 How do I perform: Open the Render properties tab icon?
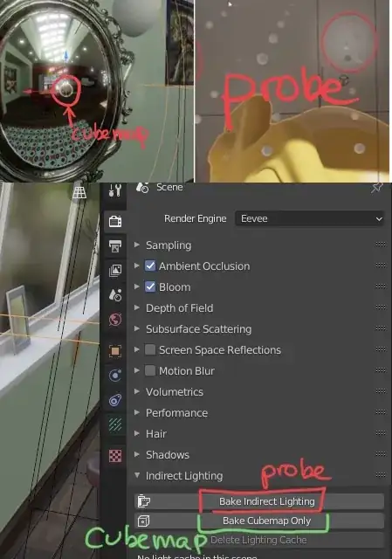(114, 221)
